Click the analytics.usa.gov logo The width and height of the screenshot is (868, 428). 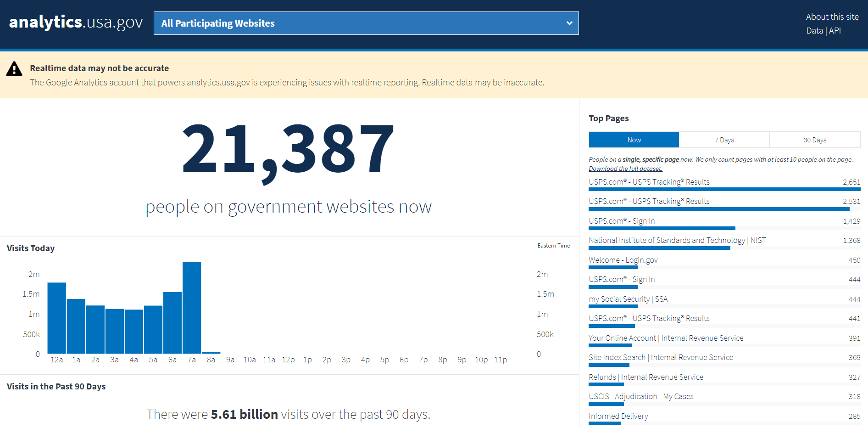point(75,22)
